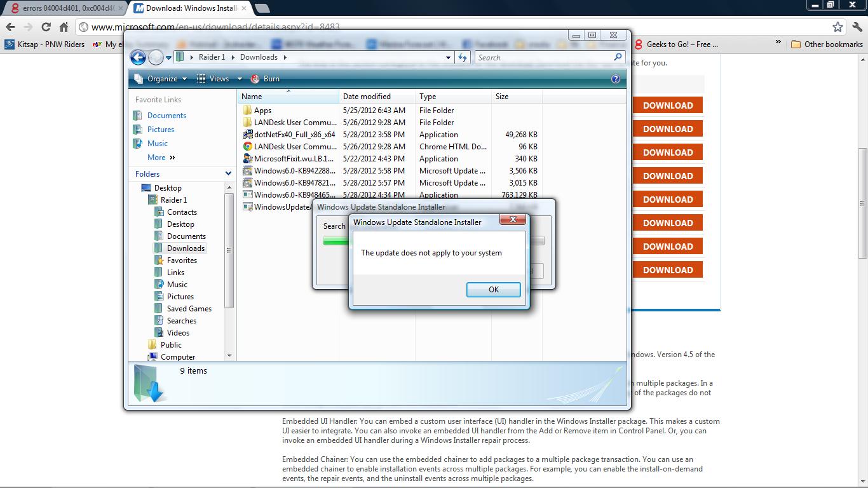This screenshot has width=868, height=488.
Task: Select Windows6.0-KB948465 application file
Action: 294,194
